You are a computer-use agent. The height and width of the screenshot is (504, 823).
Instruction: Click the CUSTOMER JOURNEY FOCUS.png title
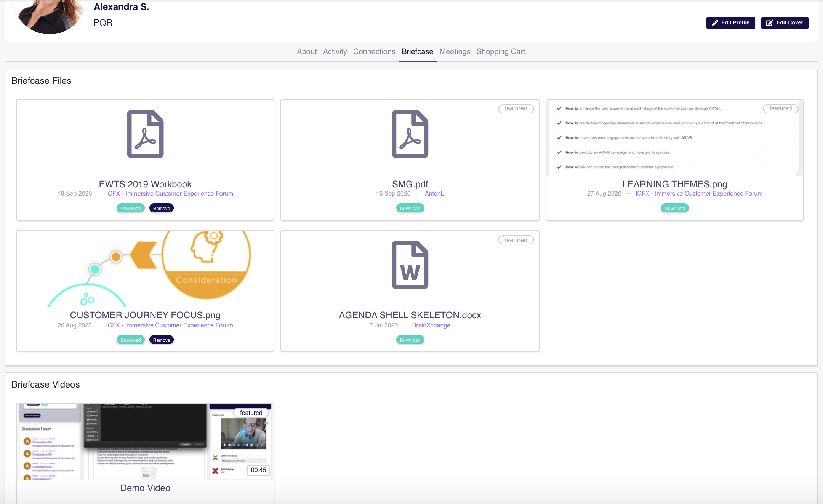click(x=145, y=315)
